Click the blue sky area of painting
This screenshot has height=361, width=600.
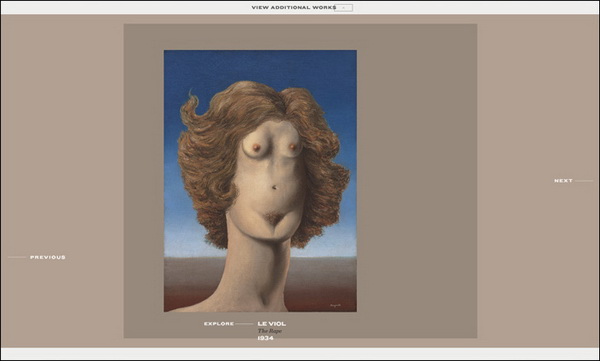[x=260, y=65]
